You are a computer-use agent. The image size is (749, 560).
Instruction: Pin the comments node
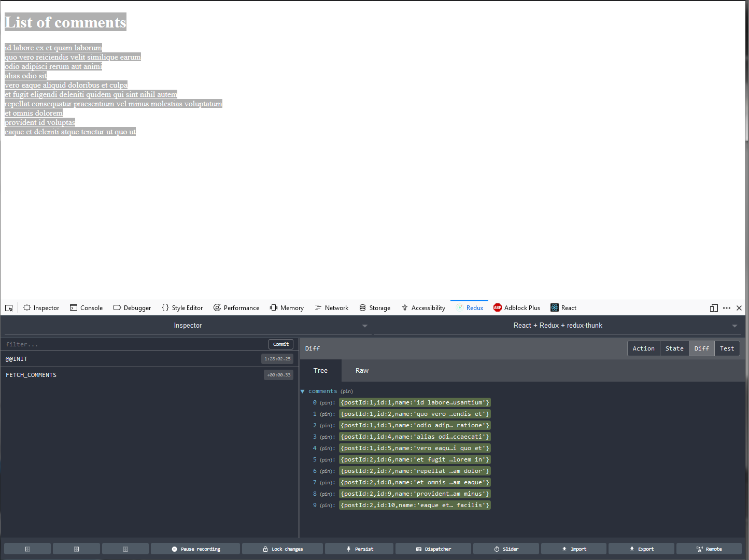tap(347, 391)
